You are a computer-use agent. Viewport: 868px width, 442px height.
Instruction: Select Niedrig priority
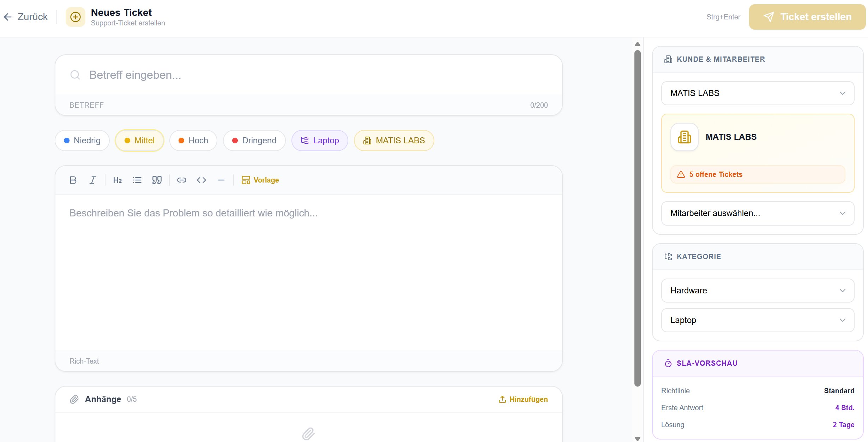click(82, 141)
